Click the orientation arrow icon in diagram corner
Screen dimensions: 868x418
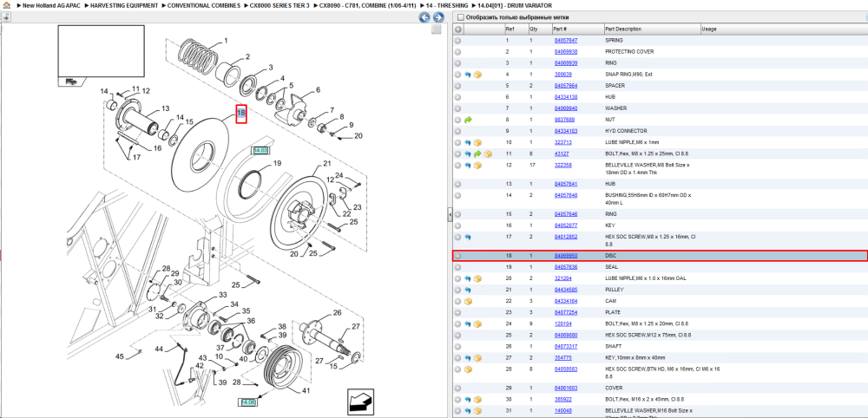click(x=358, y=402)
